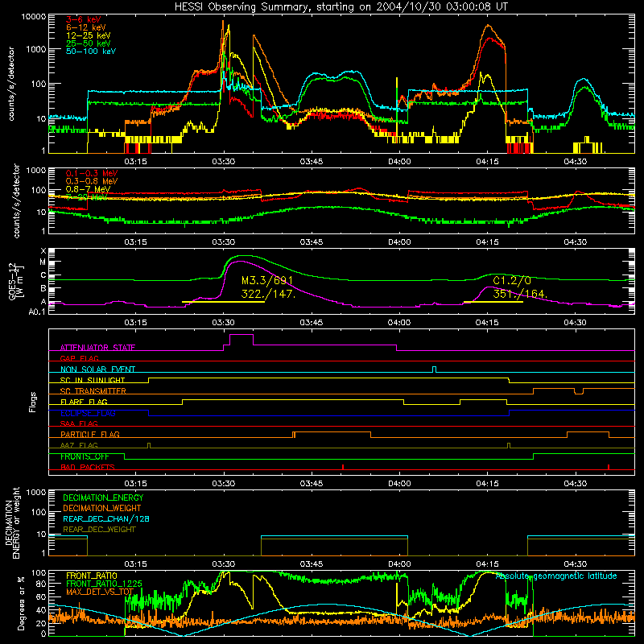Click the MAX_DET_VS_TOT legend label

tap(100, 592)
